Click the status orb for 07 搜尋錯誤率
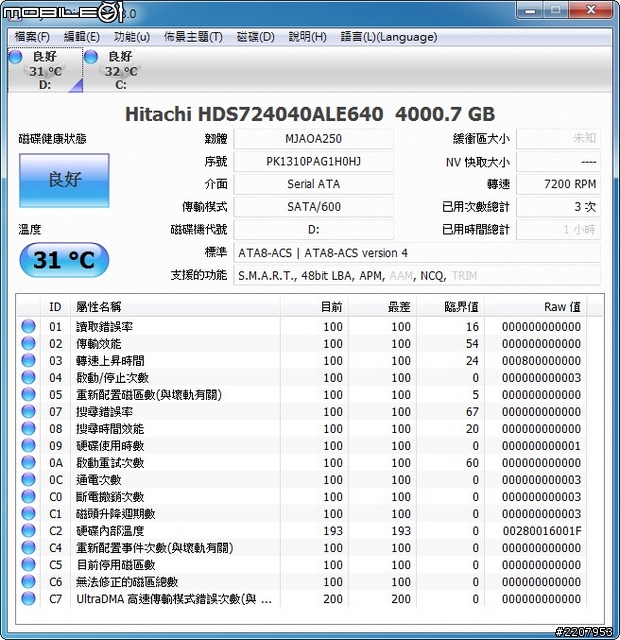620x640 pixels. tap(28, 412)
